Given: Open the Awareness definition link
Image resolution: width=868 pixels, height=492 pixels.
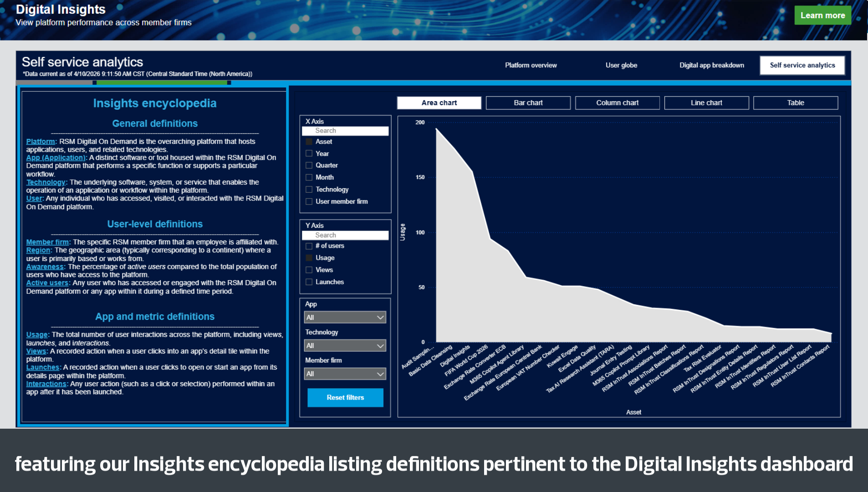Looking at the screenshot, I should (45, 267).
